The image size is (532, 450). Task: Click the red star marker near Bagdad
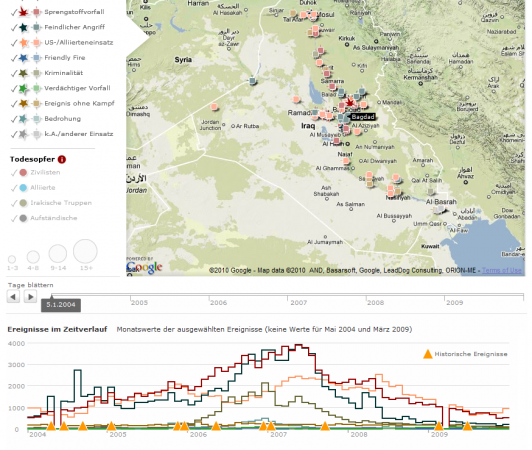pos(350,102)
